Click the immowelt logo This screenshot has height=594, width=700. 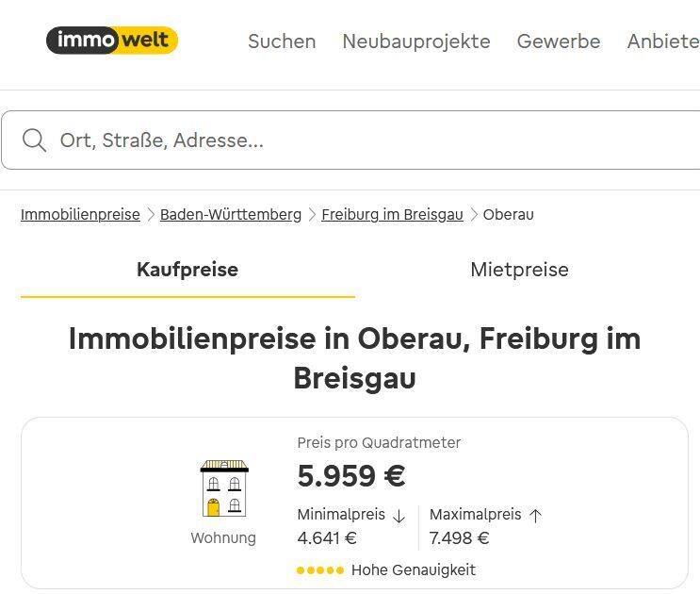[112, 41]
